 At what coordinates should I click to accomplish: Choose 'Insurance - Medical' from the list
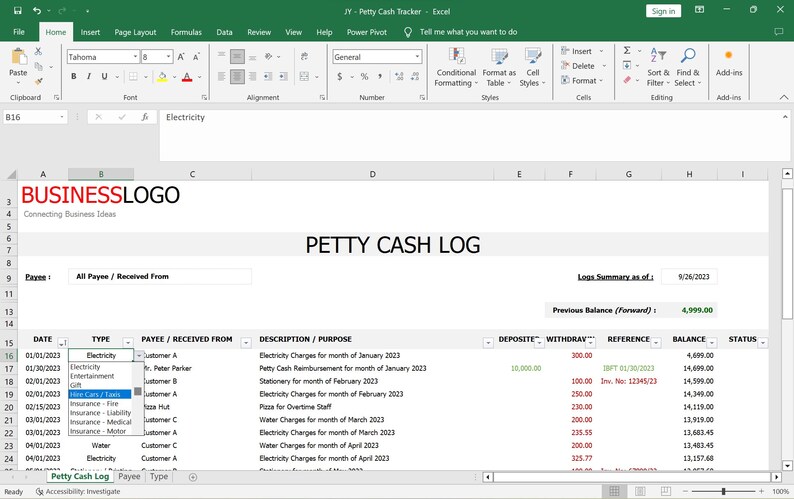tap(100, 421)
